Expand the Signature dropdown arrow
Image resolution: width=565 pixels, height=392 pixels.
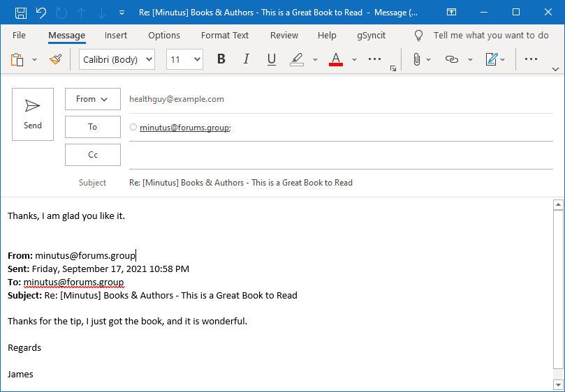click(x=503, y=59)
